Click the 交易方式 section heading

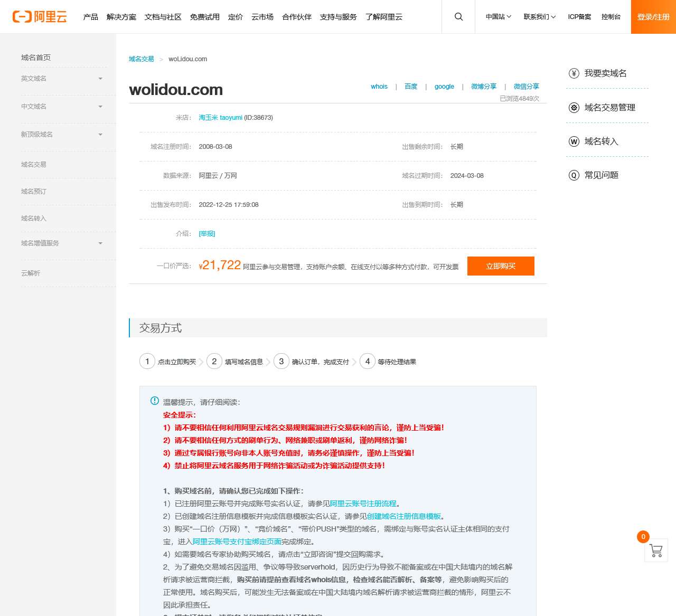pyautogui.click(x=161, y=328)
